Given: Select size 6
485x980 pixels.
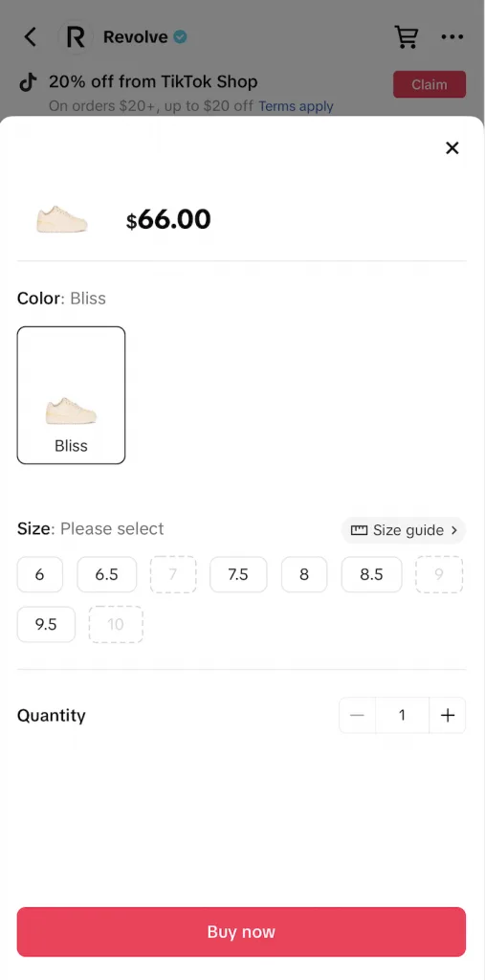Looking at the screenshot, I should coord(40,574).
